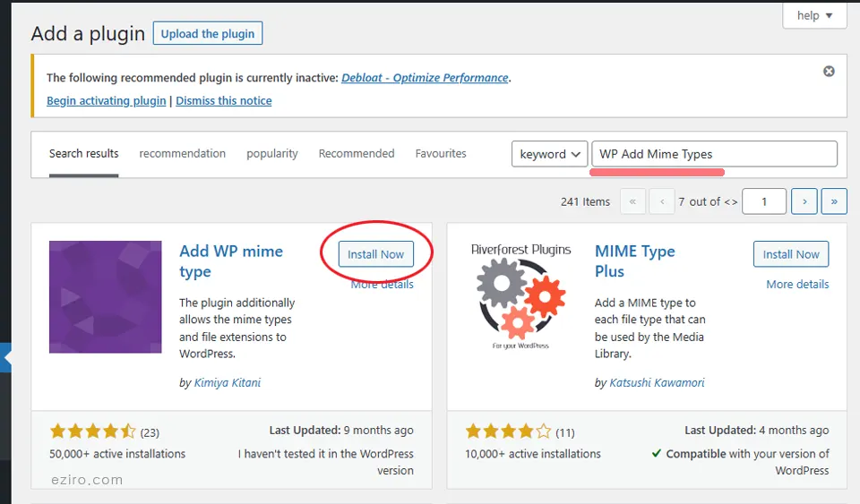Screen dimensions: 860x504
Task: Go to previous page of results
Action: [662, 201]
